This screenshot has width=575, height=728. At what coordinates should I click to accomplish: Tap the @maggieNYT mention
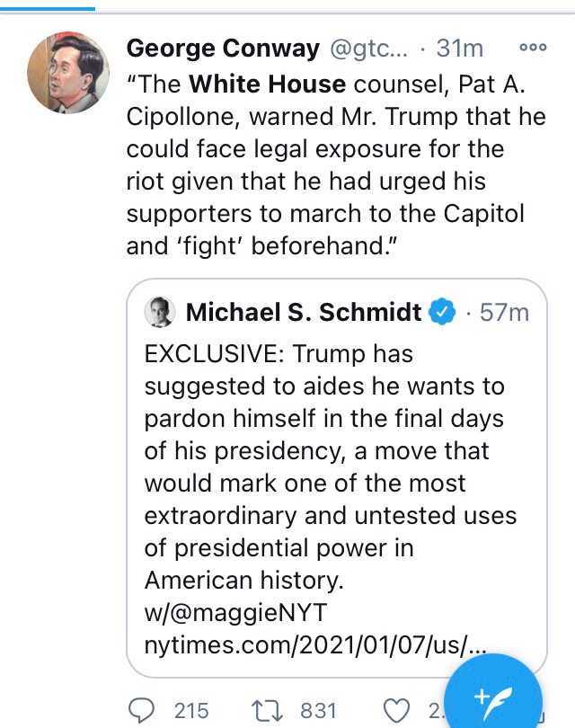click(x=243, y=613)
